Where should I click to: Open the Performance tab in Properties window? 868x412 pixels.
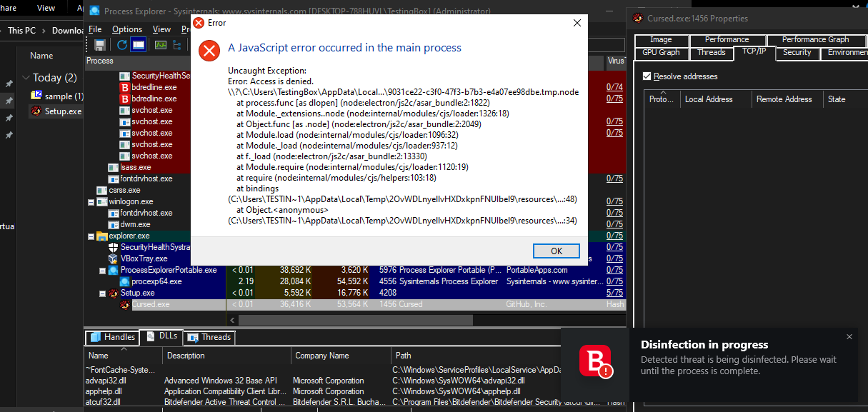pos(727,40)
